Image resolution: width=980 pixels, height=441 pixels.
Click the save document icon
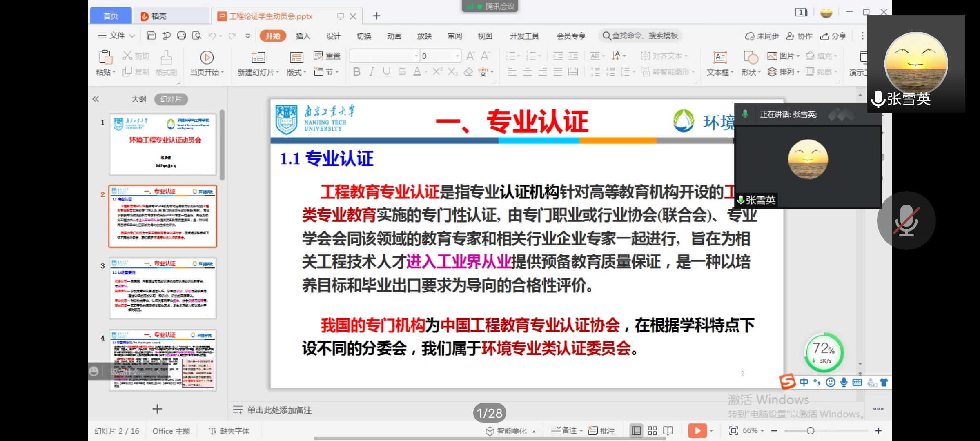pos(151,36)
